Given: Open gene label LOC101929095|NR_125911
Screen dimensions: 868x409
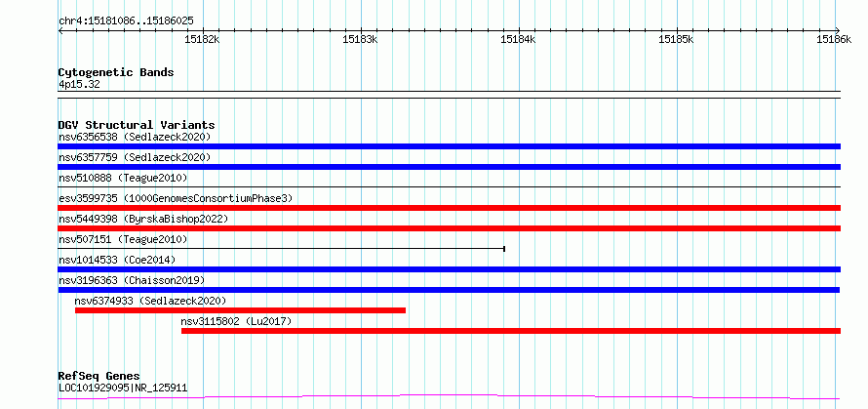Looking at the screenshot, I should coord(123,388).
